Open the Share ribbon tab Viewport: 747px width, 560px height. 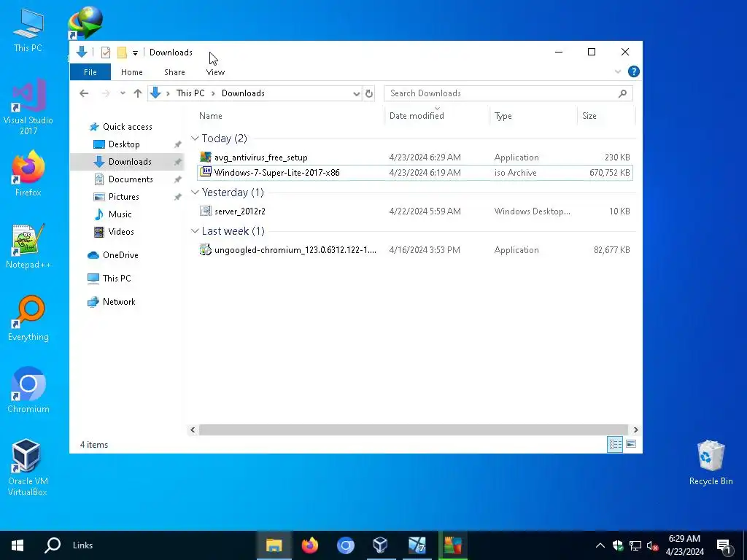pyautogui.click(x=174, y=72)
